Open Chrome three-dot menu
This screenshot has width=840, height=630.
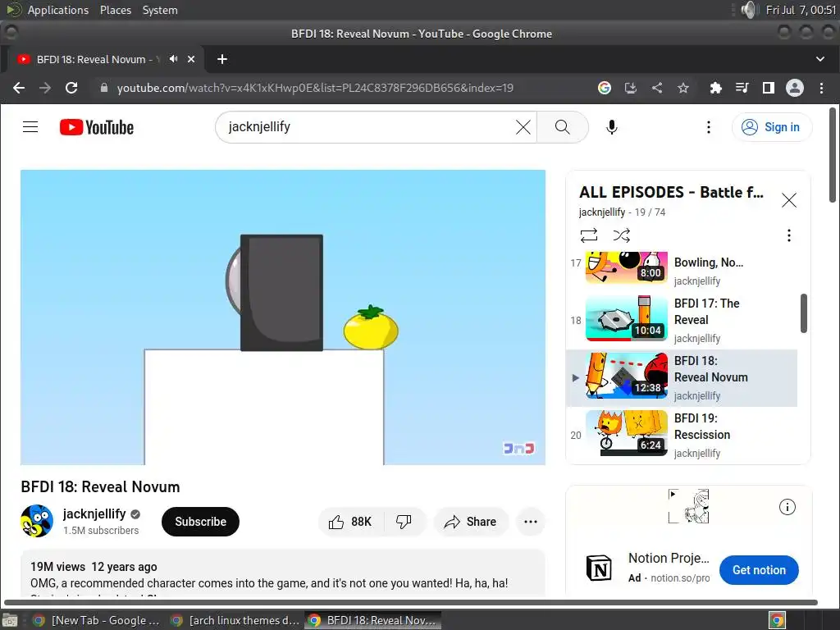click(x=821, y=88)
